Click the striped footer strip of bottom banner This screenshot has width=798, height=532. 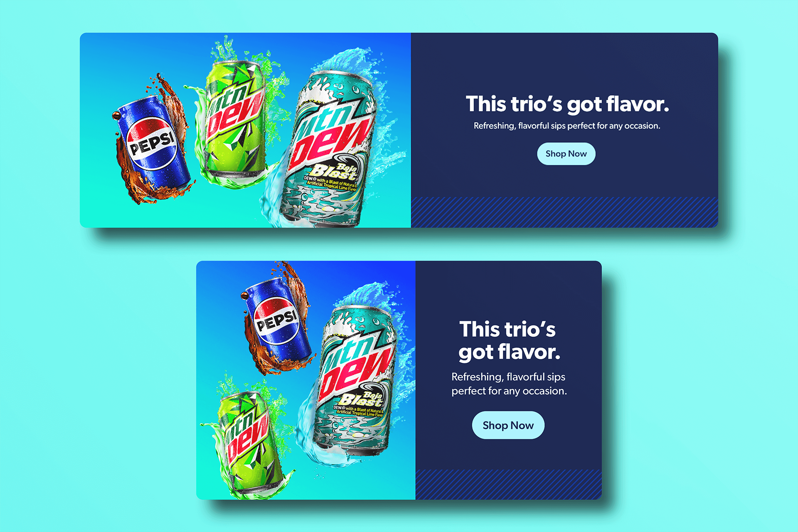point(508,484)
